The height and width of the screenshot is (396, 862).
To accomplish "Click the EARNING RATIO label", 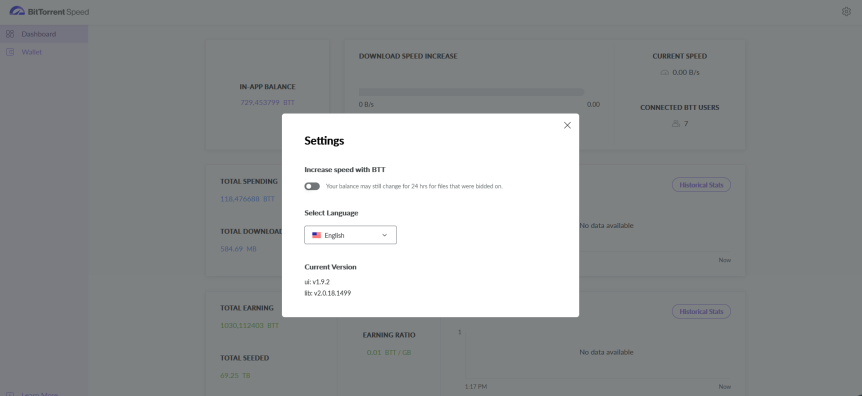I will click(389, 335).
